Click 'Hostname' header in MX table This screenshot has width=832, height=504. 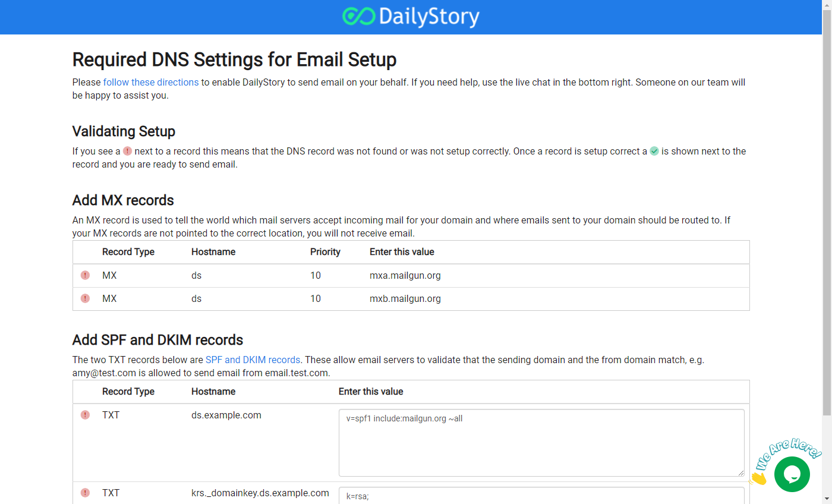tap(213, 251)
